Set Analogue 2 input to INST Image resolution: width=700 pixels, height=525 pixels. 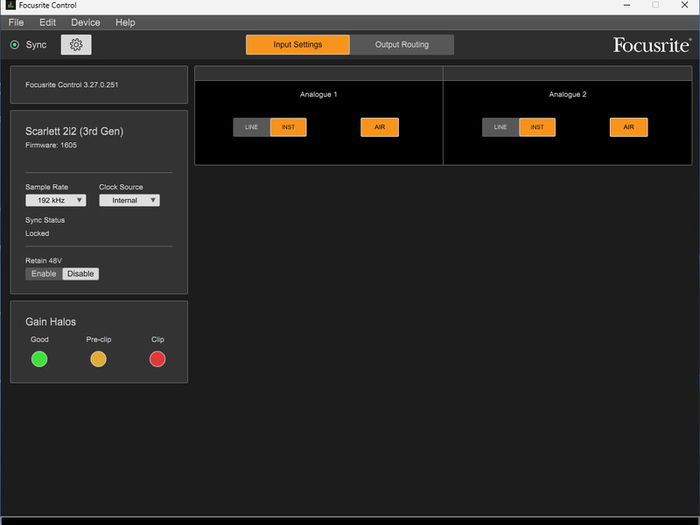point(537,127)
